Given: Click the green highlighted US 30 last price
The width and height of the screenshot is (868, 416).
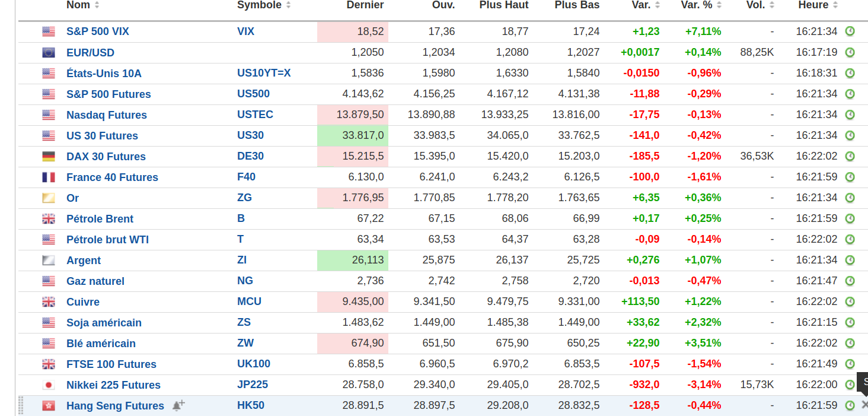Looking at the screenshot, I should tap(353, 135).
